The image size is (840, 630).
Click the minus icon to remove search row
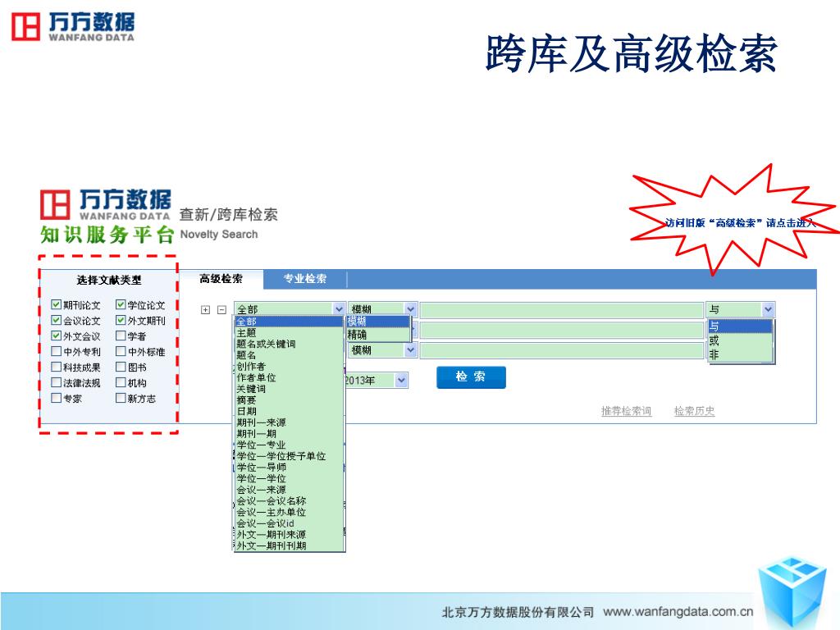[221, 309]
